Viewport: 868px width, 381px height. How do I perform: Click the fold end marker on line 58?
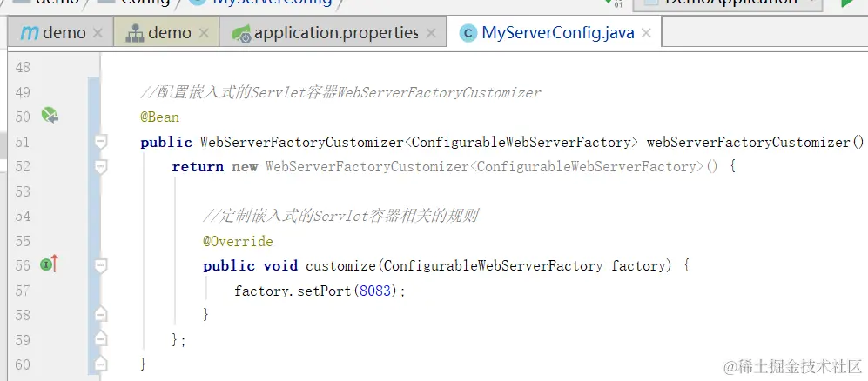pos(100,315)
